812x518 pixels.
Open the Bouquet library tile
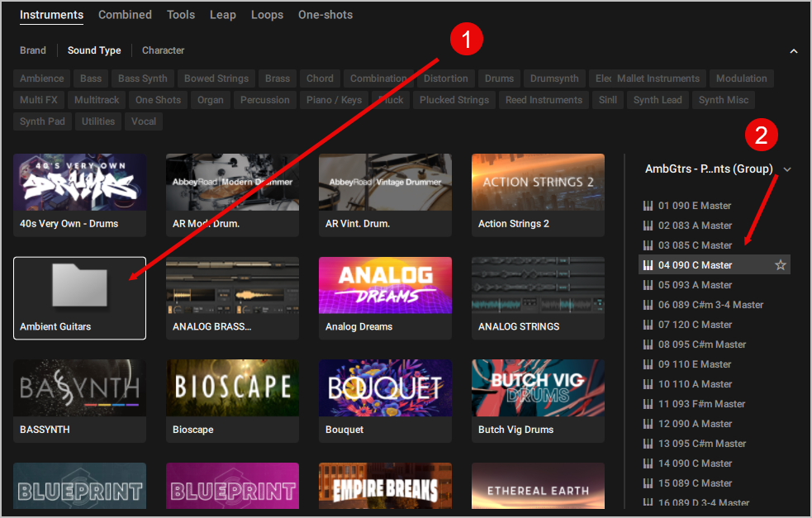385,401
